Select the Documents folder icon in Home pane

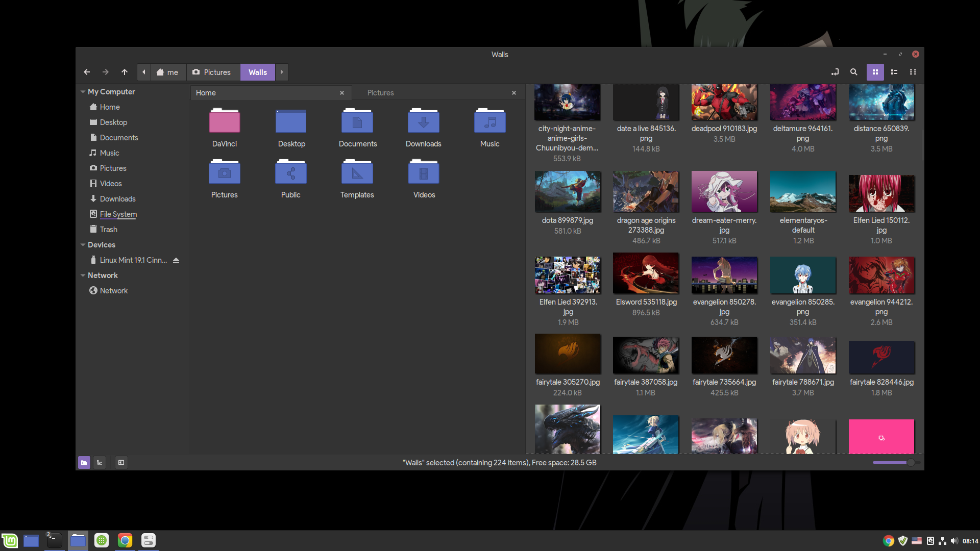click(x=357, y=121)
